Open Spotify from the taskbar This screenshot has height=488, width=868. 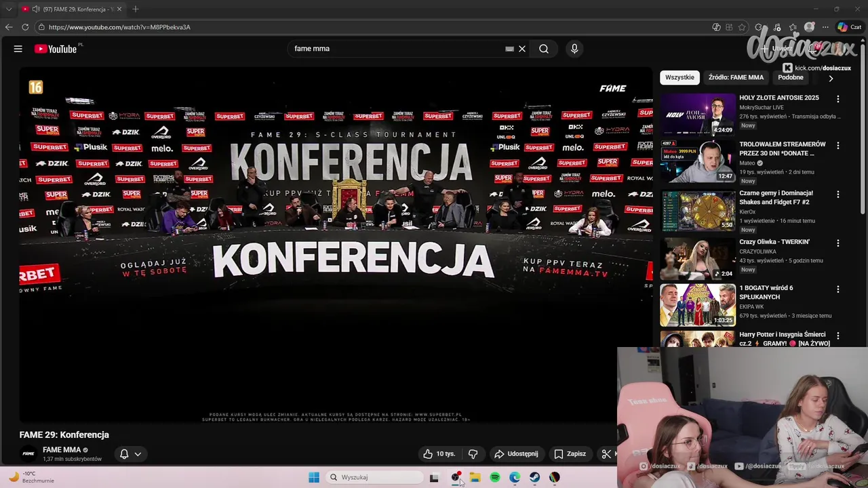tap(495, 477)
